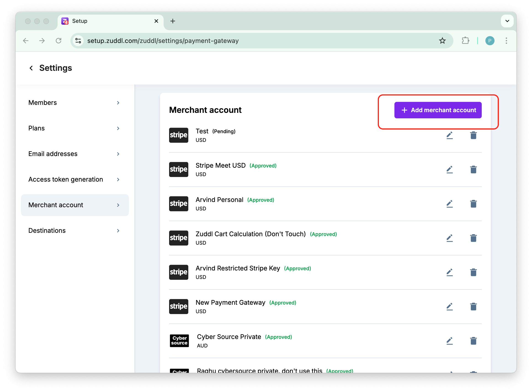Delete the New Payment Gateway account
532x392 pixels.
tap(473, 307)
